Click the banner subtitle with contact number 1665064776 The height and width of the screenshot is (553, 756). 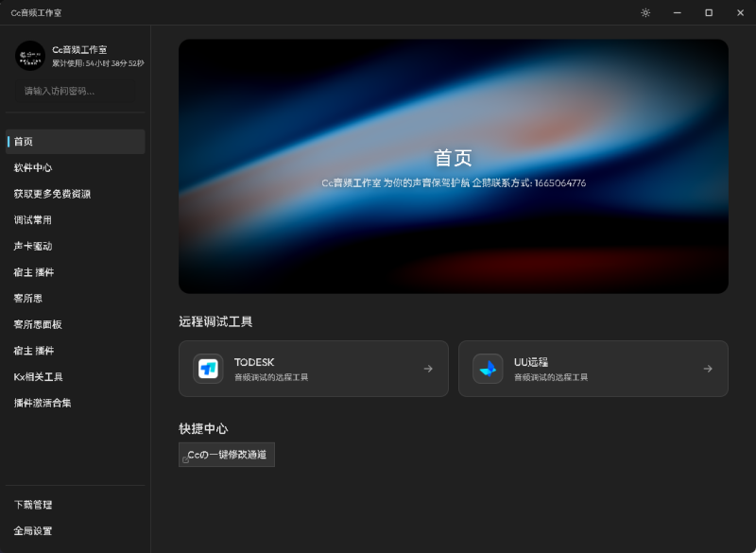coord(454,183)
